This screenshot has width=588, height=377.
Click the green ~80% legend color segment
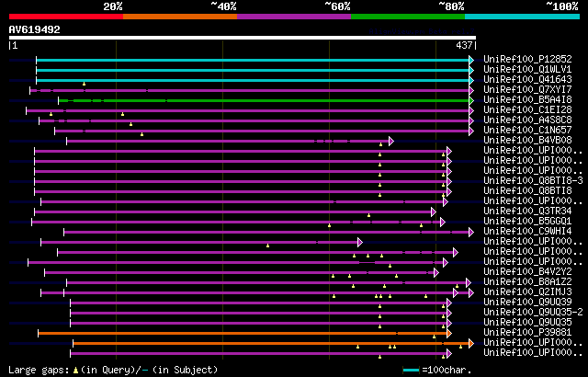click(x=408, y=17)
